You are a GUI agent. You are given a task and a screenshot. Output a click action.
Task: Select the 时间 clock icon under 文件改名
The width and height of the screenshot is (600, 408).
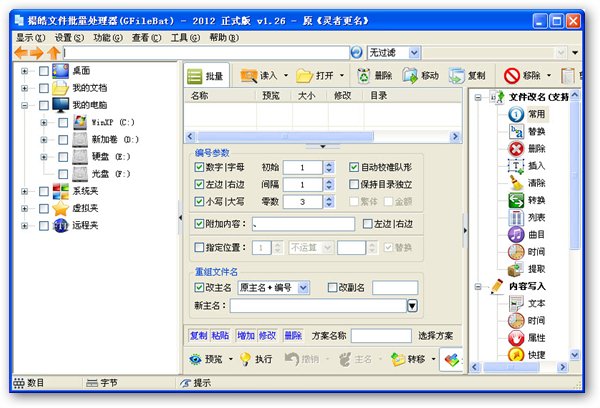[x=516, y=252]
